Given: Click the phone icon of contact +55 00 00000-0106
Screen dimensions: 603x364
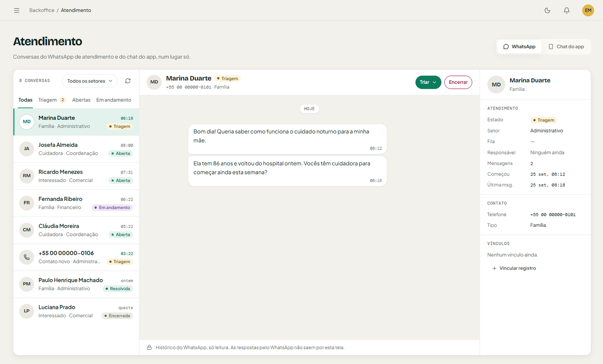Looking at the screenshot, I should click(27, 257).
